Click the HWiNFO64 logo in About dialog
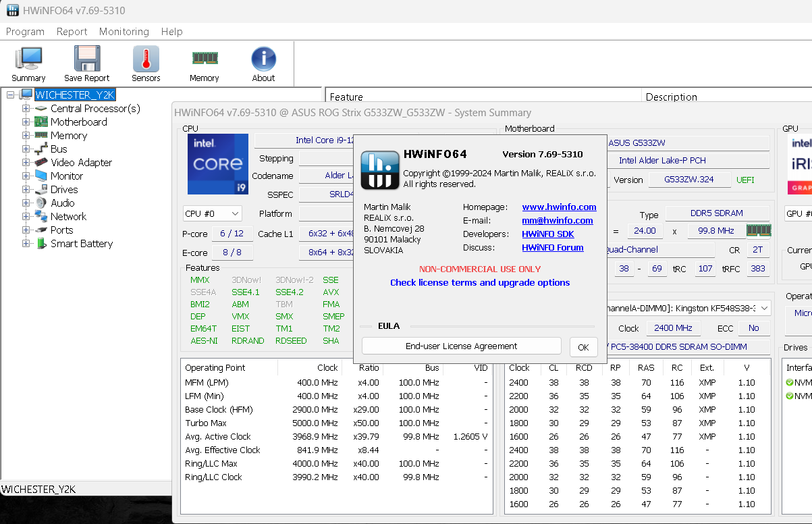Image resolution: width=812 pixels, height=524 pixels. [380, 169]
